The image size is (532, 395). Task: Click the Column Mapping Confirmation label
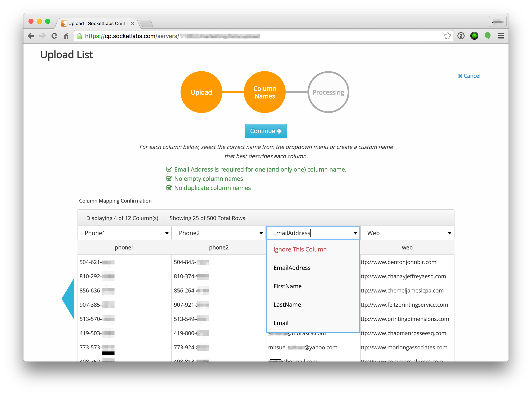coord(115,201)
